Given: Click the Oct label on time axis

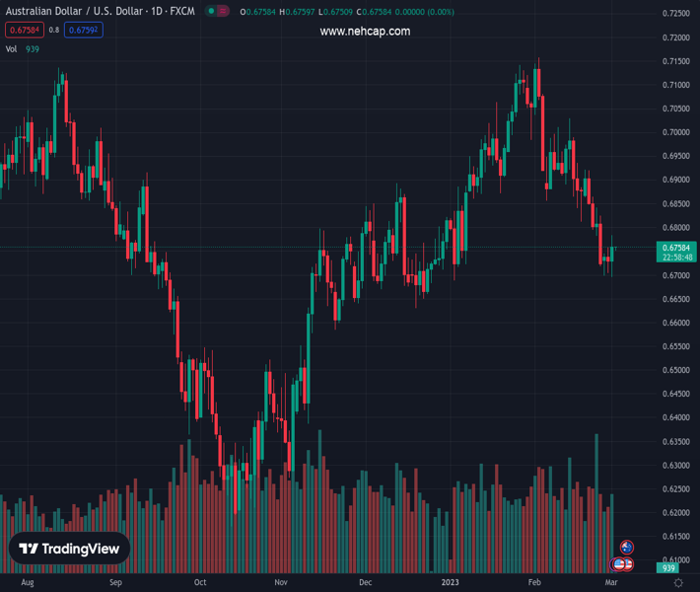Looking at the screenshot, I should pyautogui.click(x=200, y=583).
